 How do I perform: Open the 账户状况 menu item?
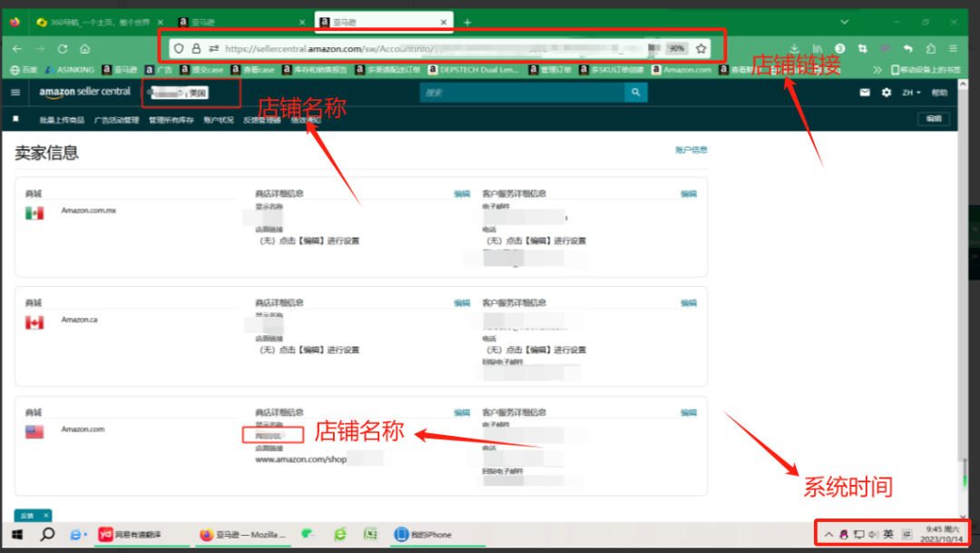point(218,120)
